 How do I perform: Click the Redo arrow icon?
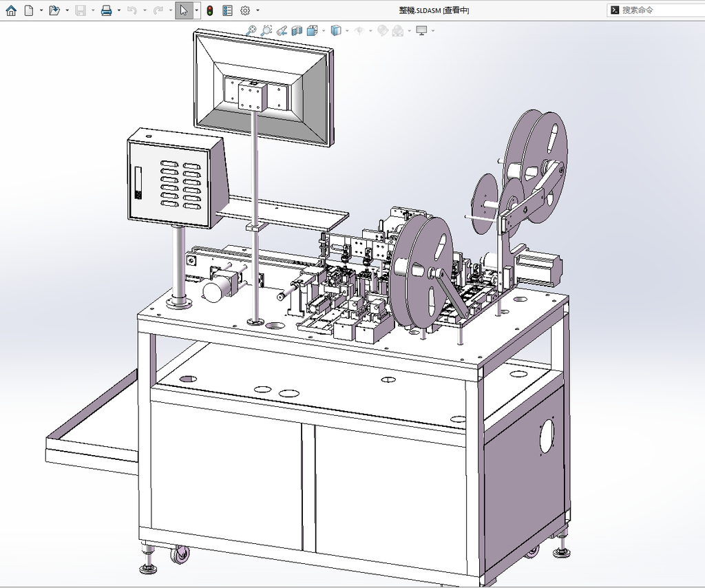158,10
